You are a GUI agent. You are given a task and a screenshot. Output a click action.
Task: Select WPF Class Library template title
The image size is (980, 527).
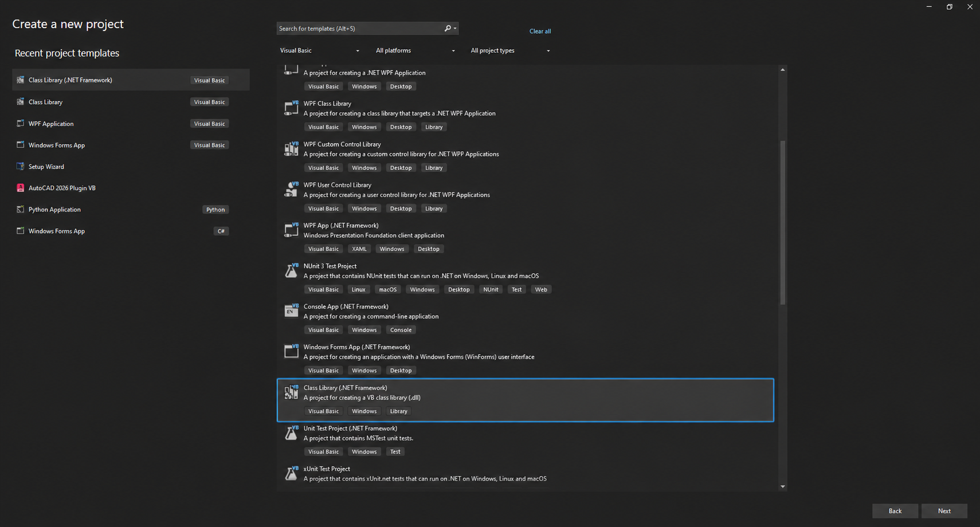pyautogui.click(x=327, y=104)
